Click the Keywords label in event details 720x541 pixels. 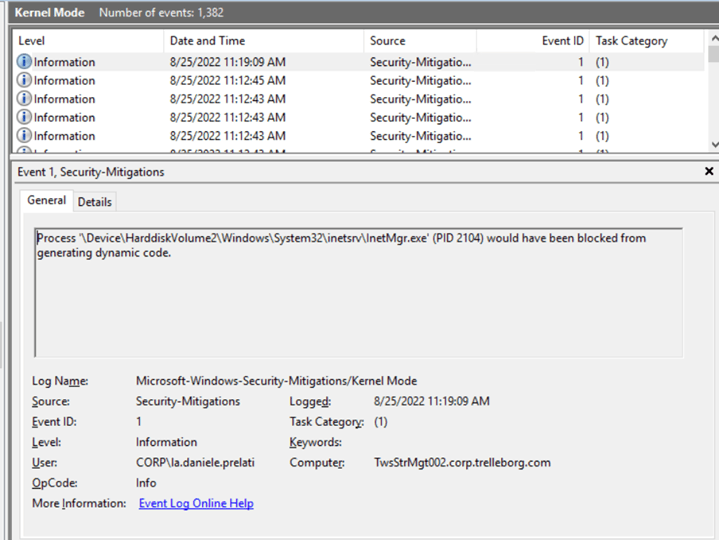315,442
